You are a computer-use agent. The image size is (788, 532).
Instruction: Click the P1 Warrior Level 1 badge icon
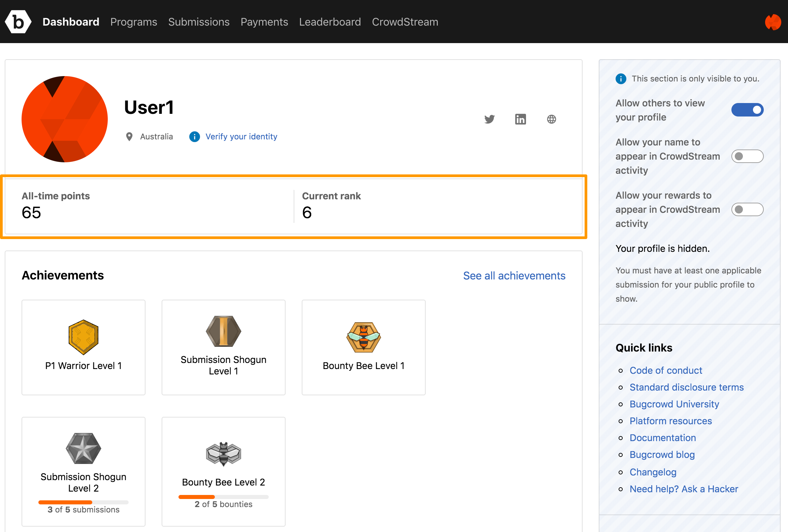coord(84,337)
